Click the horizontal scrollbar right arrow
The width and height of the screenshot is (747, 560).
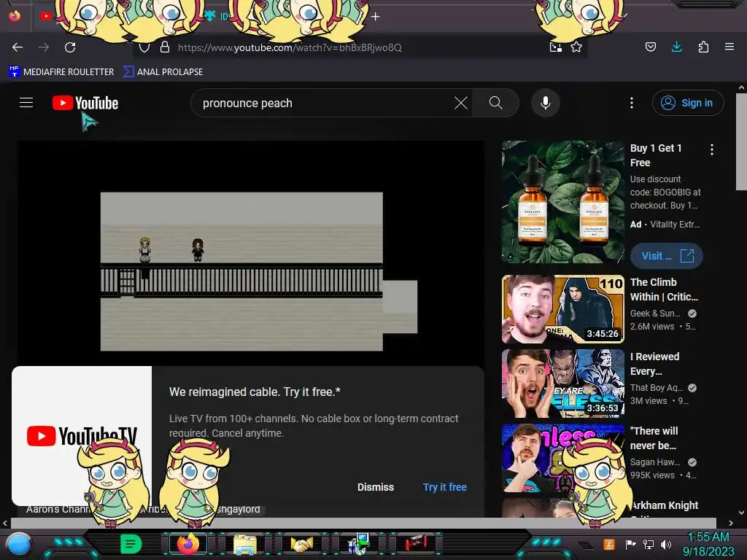731,523
